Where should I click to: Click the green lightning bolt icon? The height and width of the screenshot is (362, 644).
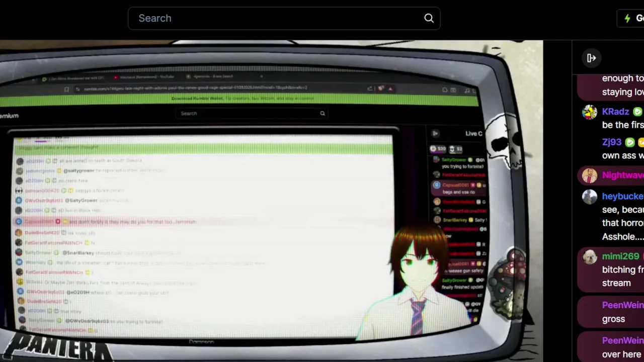pos(627,18)
